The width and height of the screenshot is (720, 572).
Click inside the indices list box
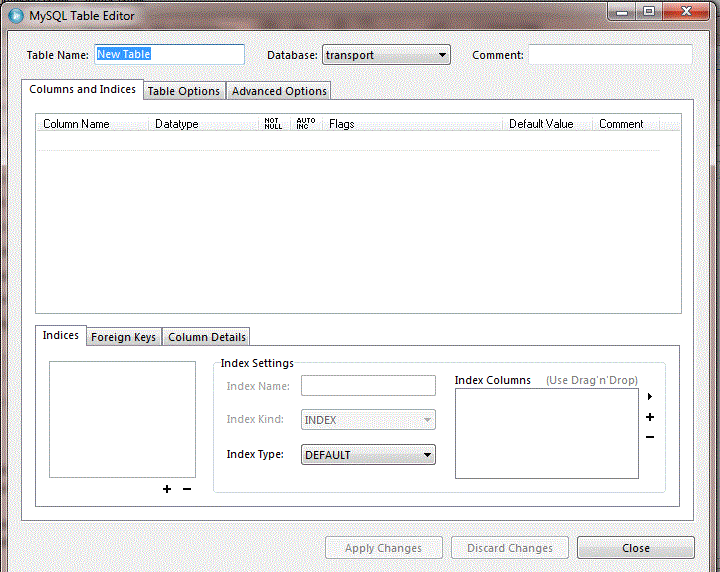tap(123, 419)
